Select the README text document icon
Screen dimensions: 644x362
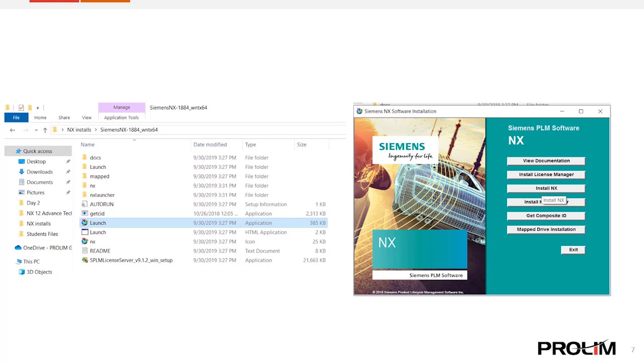85,251
